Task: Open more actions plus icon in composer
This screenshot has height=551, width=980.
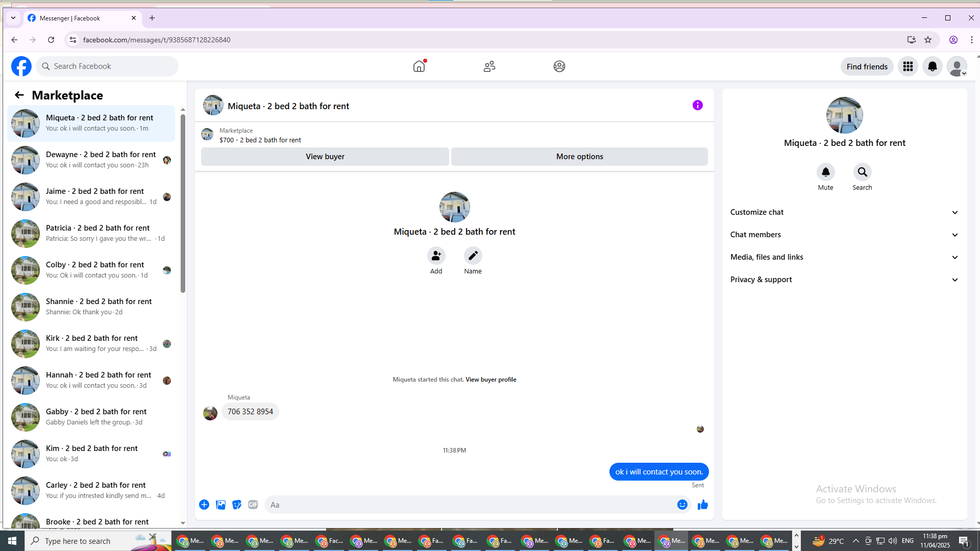Action: click(x=204, y=505)
